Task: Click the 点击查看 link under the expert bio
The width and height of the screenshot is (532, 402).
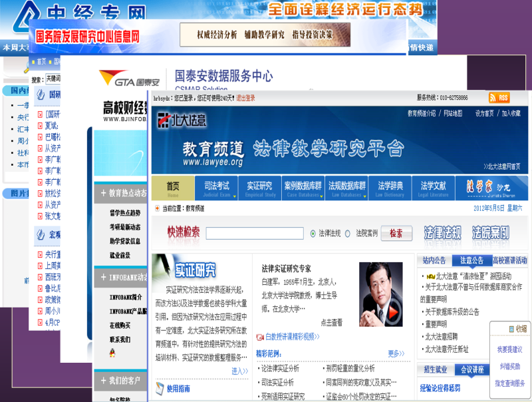Action: [x=331, y=323]
